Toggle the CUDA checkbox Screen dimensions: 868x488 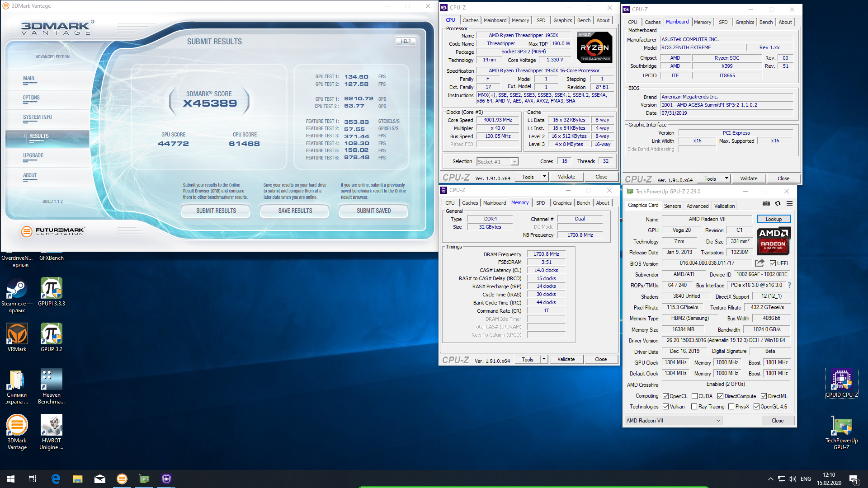click(x=694, y=396)
